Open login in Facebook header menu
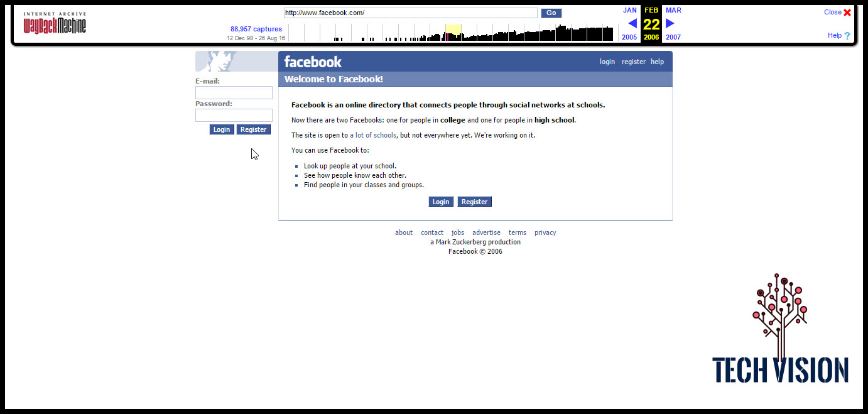 click(607, 62)
